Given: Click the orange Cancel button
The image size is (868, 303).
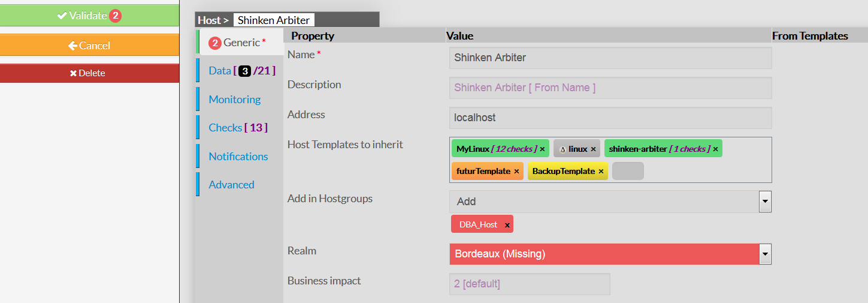Looking at the screenshot, I should [x=89, y=46].
